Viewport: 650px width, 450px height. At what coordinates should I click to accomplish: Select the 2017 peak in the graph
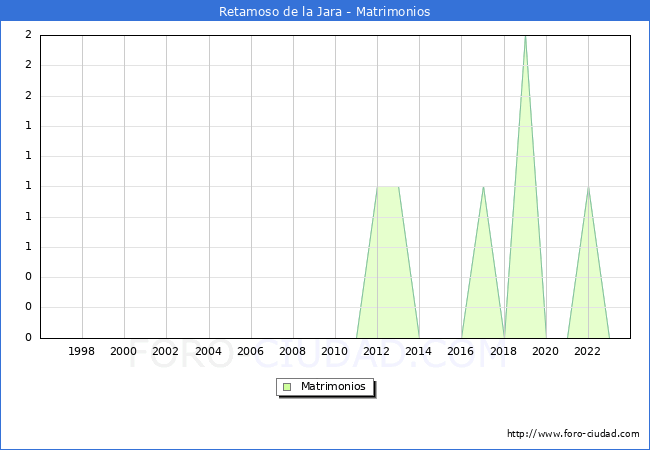point(483,187)
